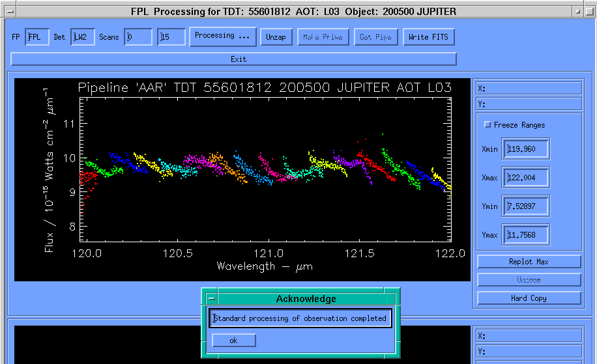Viewport: 597px width, 364px height.
Task: Click the Replot Max button
Action: pyautogui.click(x=529, y=262)
